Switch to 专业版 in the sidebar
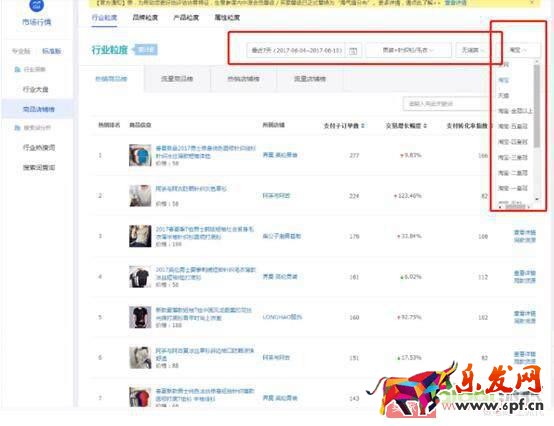This screenshot has height=426, width=554. click(21, 51)
